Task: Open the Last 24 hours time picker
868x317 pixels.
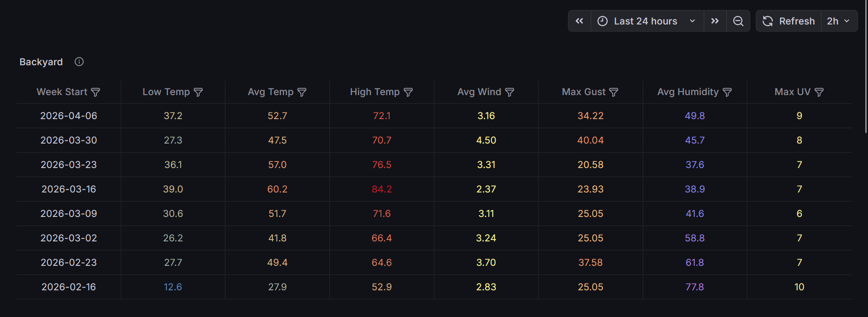Action: [646, 21]
